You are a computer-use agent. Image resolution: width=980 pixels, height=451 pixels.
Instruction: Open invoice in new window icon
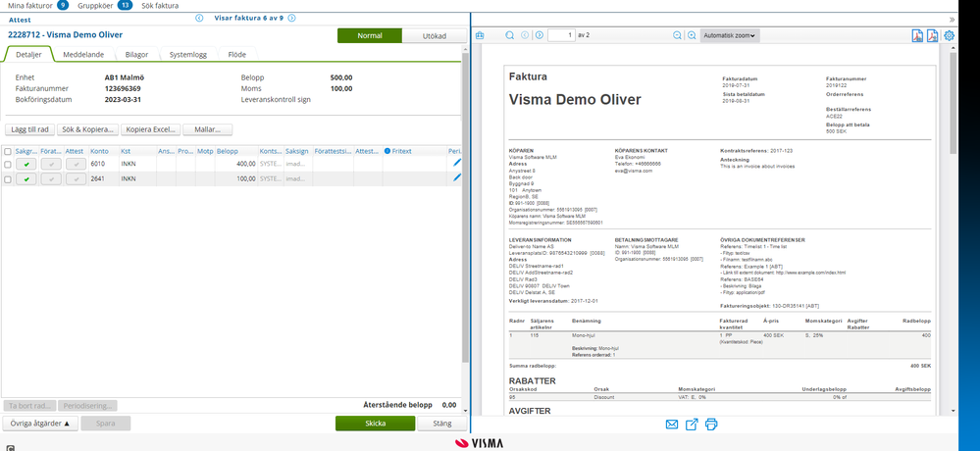[692, 425]
